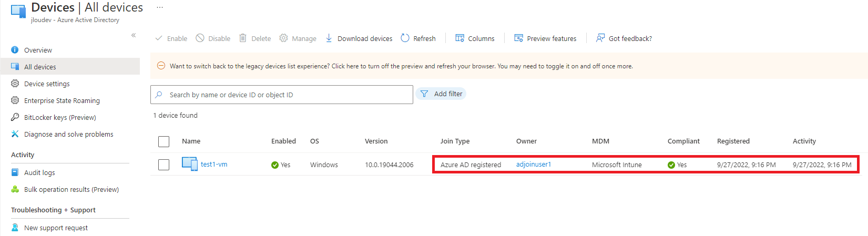The width and height of the screenshot is (868, 236).
Task: Click the Disable toolbar button
Action: point(213,38)
